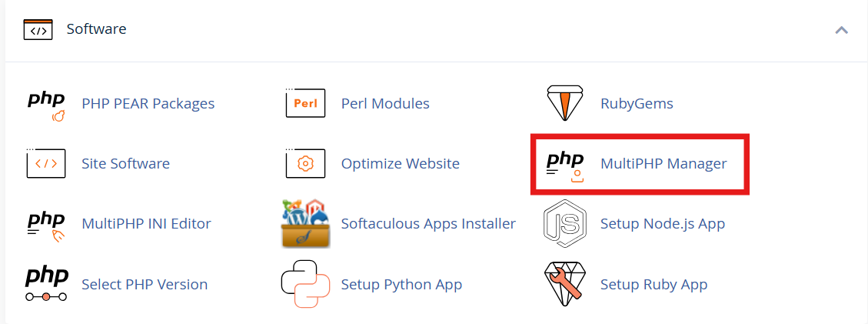Click the Setup Ruby App gem icon

point(565,284)
